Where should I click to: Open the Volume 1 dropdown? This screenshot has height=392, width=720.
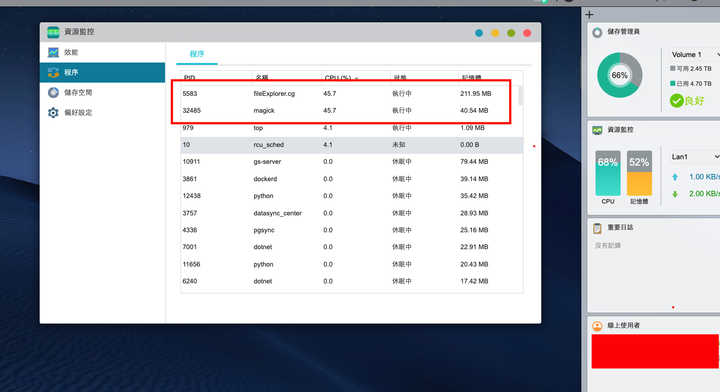(x=694, y=55)
